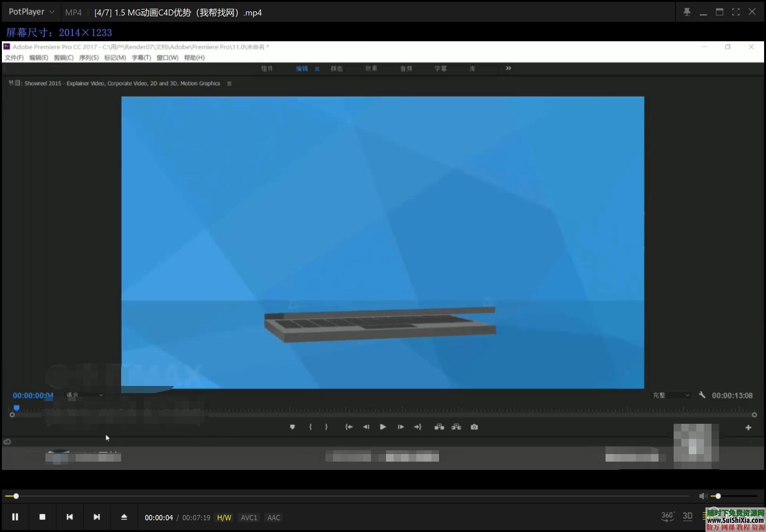Click the Go to In point icon

(349, 427)
